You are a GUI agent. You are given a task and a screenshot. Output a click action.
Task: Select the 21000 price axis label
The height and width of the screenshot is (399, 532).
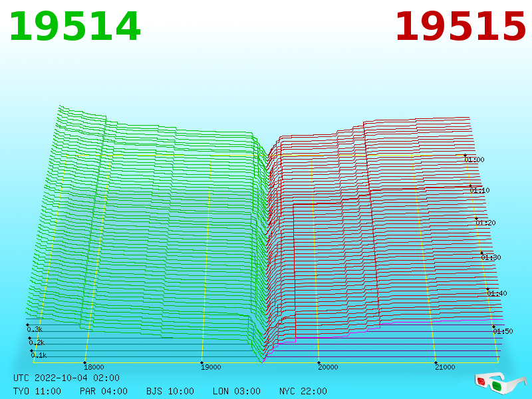(x=445, y=367)
